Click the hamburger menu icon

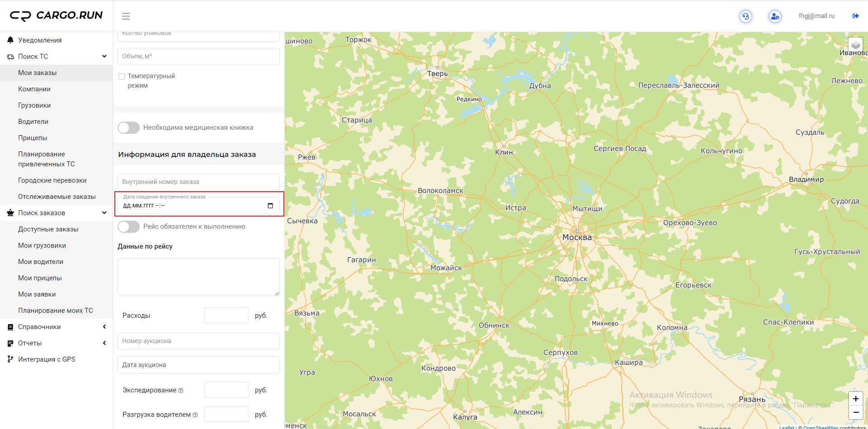[x=126, y=16]
